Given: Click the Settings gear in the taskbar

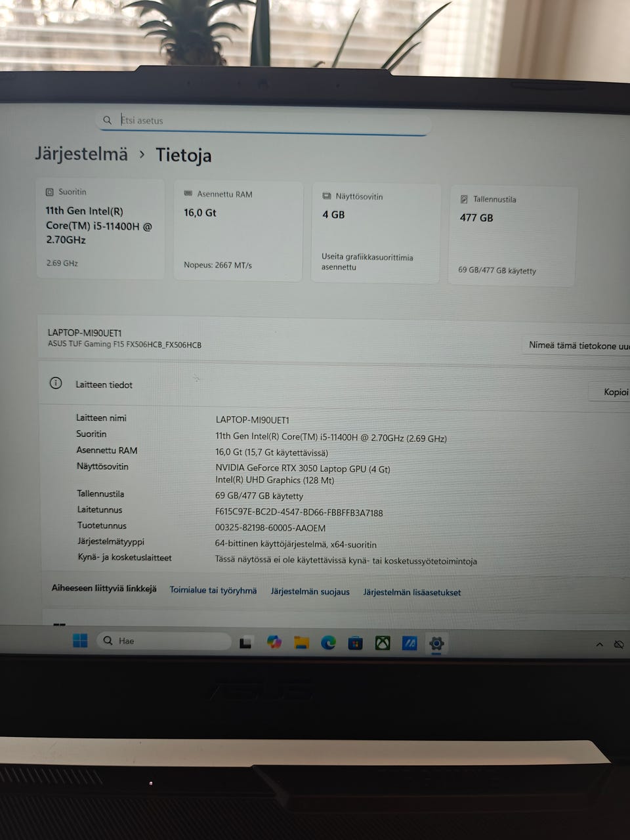Looking at the screenshot, I should coord(436,644).
